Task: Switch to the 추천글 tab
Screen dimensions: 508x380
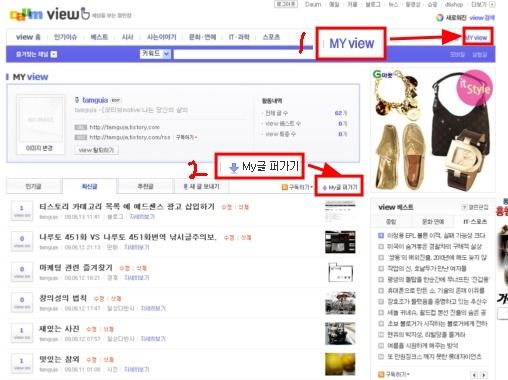Action: pyautogui.click(x=145, y=186)
